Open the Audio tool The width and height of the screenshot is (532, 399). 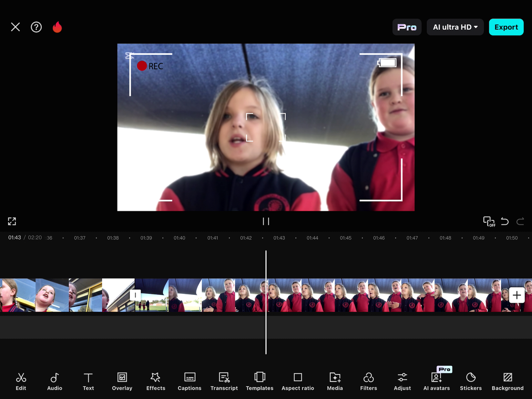click(55, 381)
